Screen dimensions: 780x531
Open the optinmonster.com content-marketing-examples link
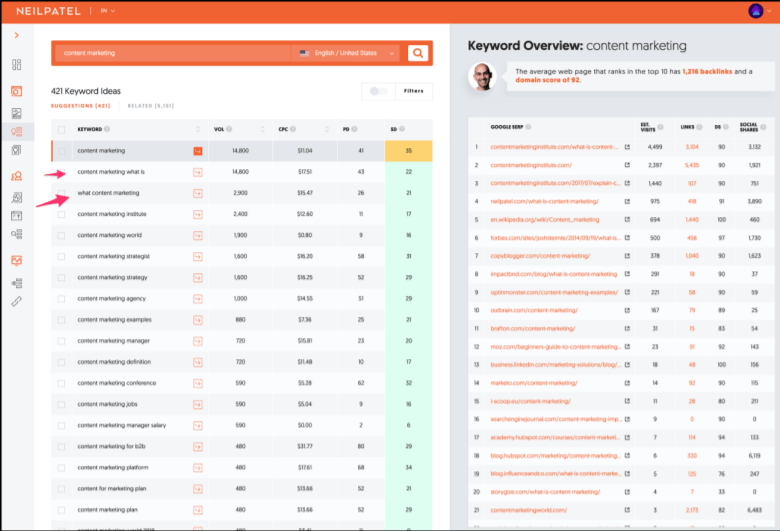tap(554, 292)
